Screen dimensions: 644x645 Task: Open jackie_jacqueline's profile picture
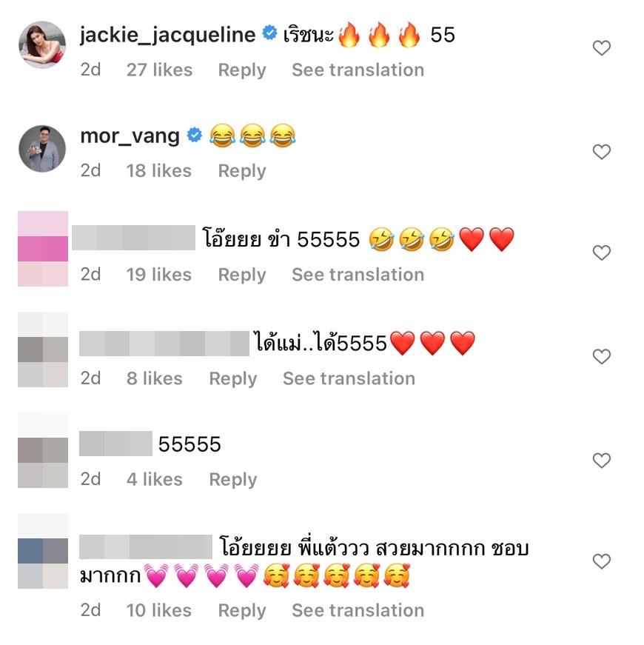(42, 44)
